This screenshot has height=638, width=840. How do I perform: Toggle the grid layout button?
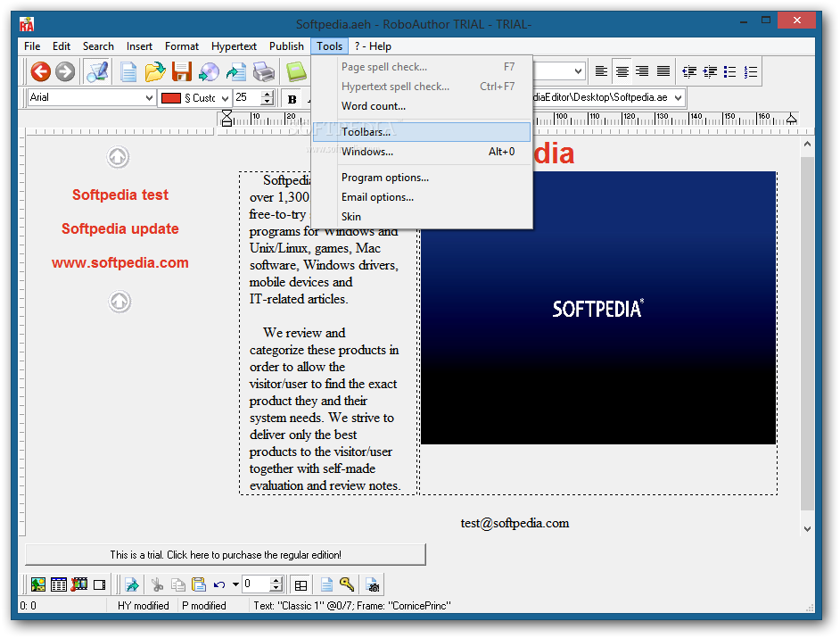coord(301,585)
